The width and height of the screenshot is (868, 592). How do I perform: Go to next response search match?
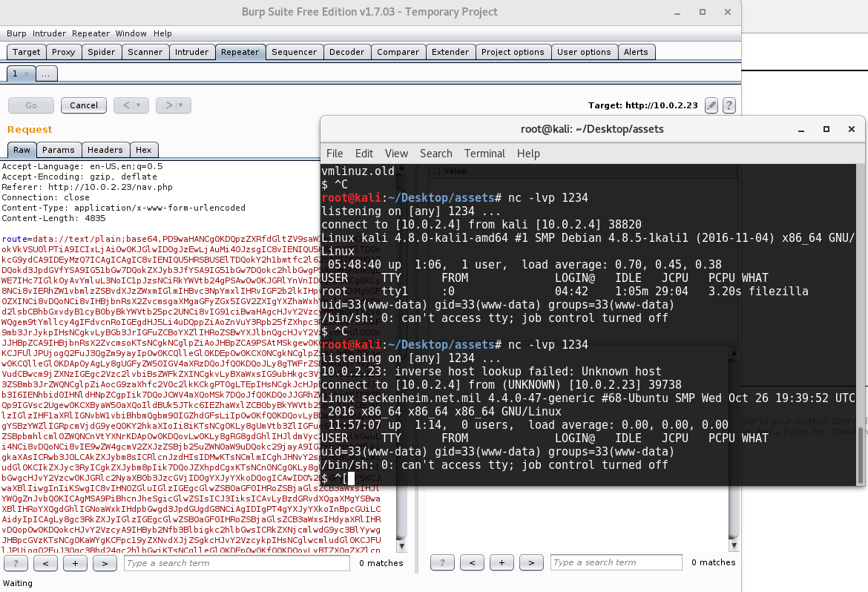pyautogui.click(x=531, y=562)
